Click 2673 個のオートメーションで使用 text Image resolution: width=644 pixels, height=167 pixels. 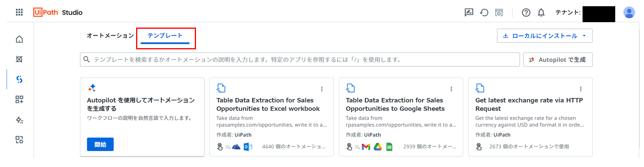point(529,147)
